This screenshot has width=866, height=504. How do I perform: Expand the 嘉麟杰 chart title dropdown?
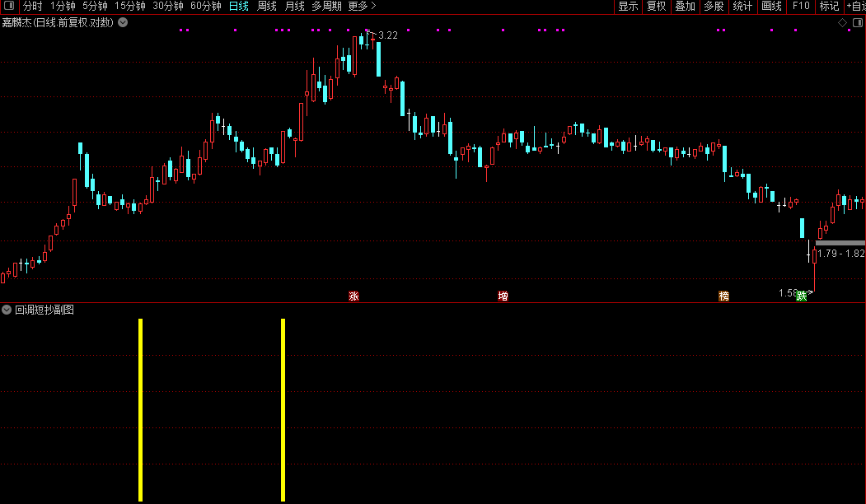pyautogui.click(x=123, y=22)
